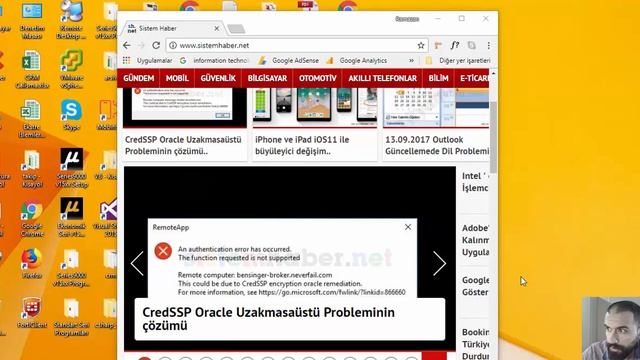This screenshot has height=360, width=640.
Task: Open Chrome's three-dot menu
Action: coord(489,45)
